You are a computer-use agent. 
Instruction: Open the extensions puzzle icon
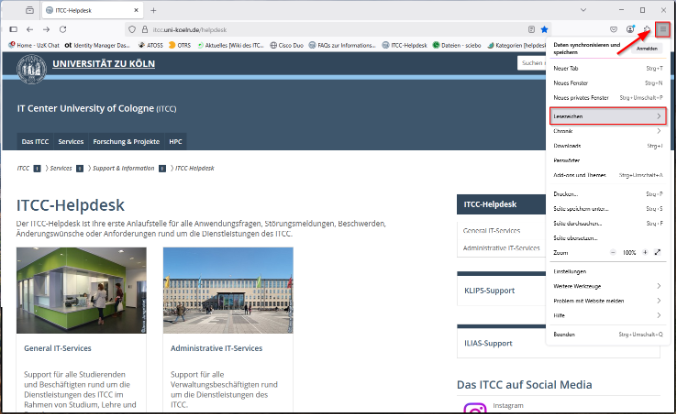pyautogui.click(x=647, y=29)
